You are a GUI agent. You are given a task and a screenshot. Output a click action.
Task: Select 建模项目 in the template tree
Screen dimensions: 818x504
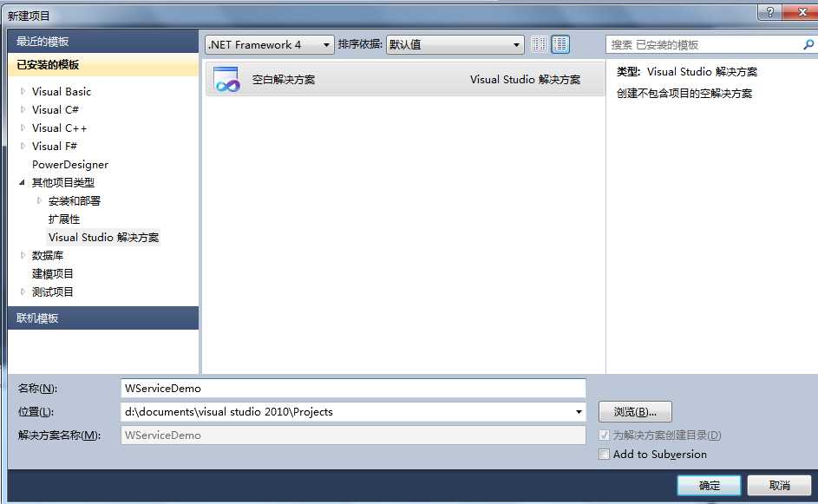(53, 273)
